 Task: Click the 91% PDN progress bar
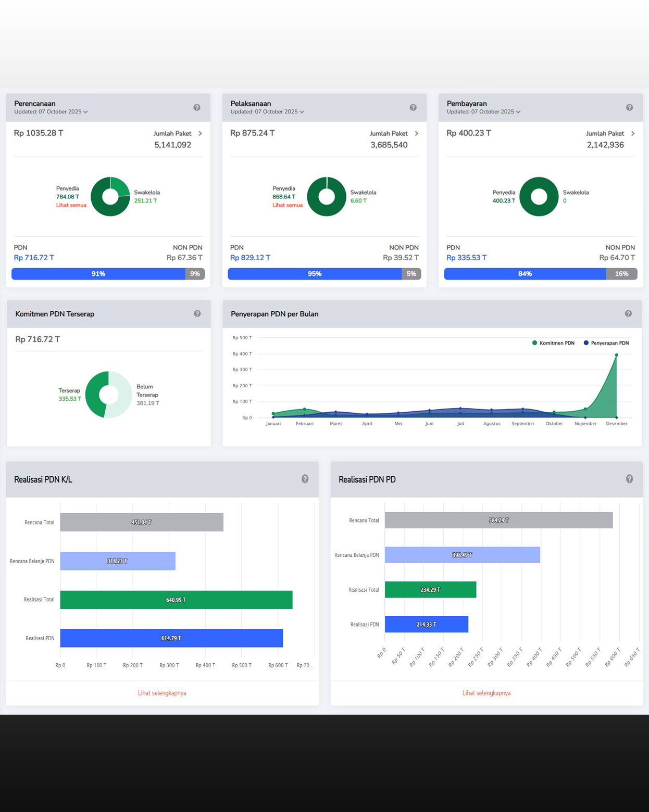(x=98, y=274)
